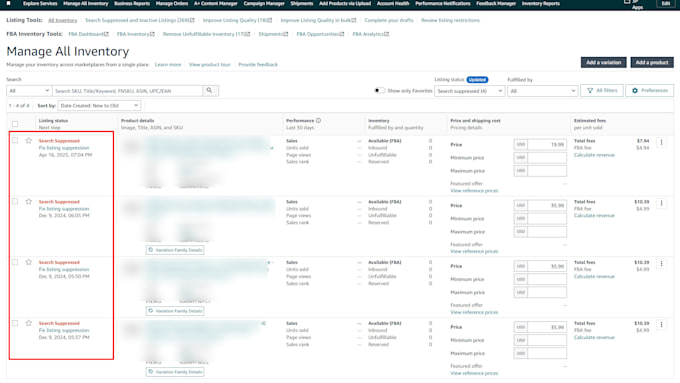Open the Sort by 'Date Created' dropdown

[99, 105]
